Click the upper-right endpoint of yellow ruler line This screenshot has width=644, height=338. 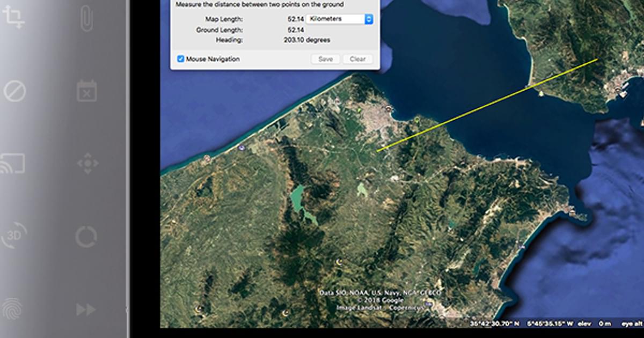pos(597,59)
